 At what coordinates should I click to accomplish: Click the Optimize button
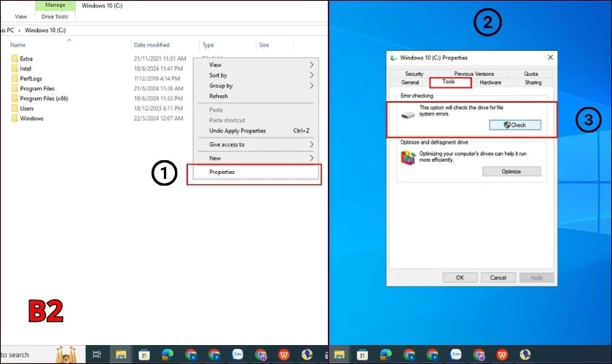click(511, 171)
